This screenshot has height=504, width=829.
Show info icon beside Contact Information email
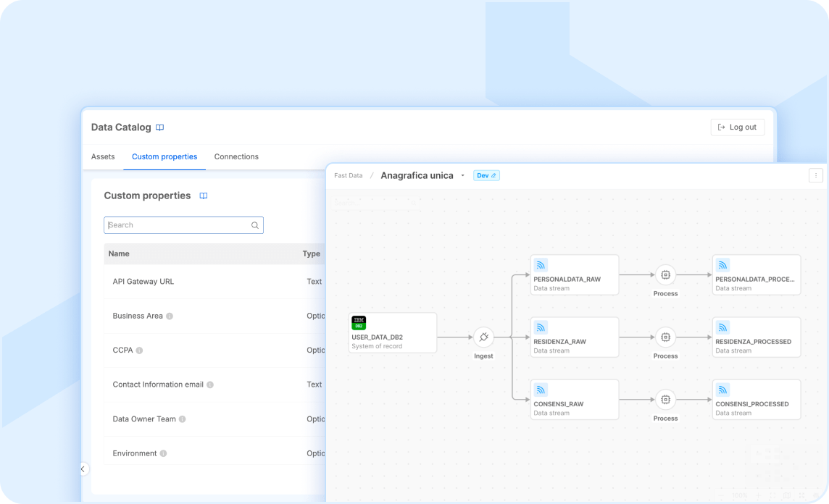pyautogui.click(x=210, y=385)
